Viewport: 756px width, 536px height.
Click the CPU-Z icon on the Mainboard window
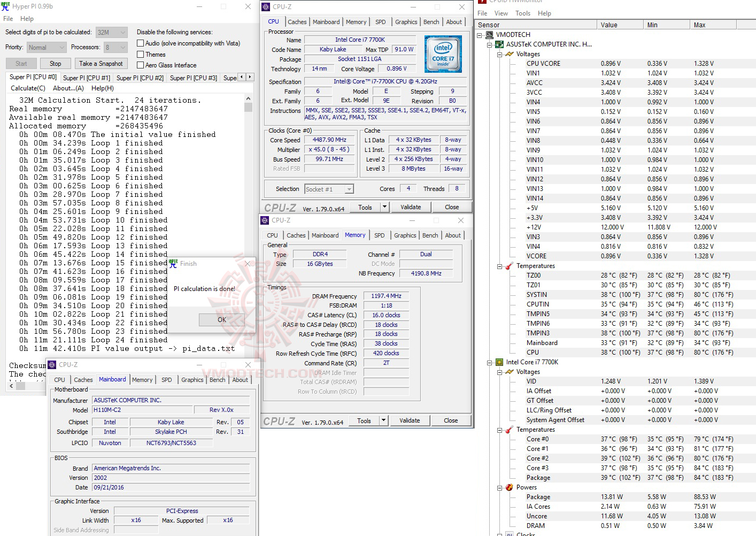pos(51,364)
